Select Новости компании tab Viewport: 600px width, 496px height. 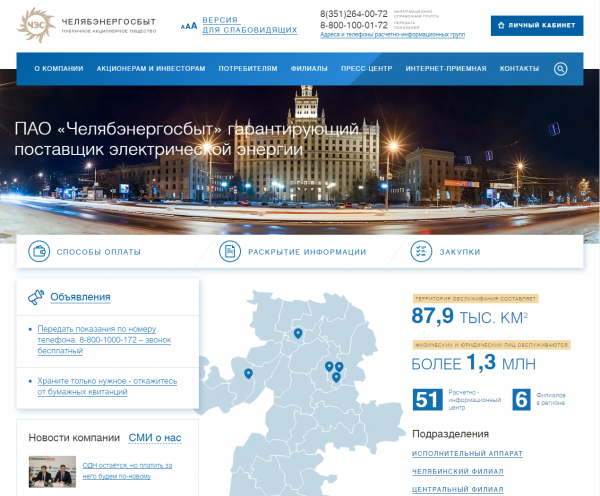[x=74, y=438]
